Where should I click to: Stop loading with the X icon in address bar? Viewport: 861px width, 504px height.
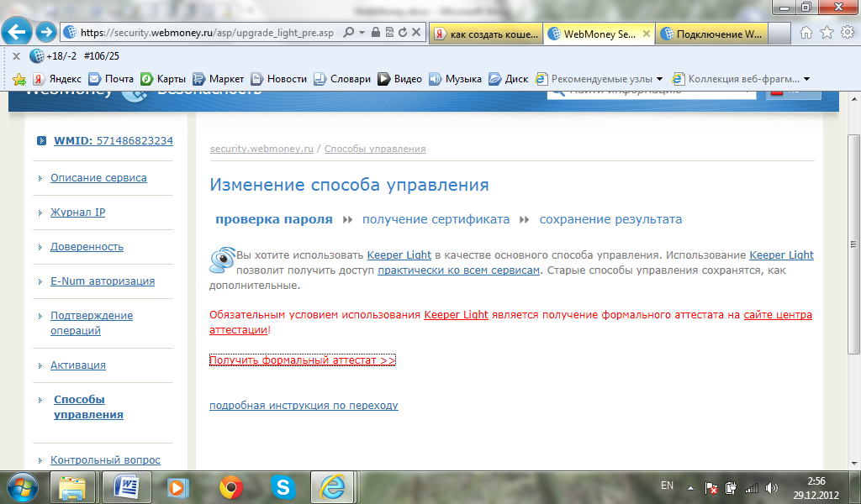pyautogui.click(x=416, y=33)
